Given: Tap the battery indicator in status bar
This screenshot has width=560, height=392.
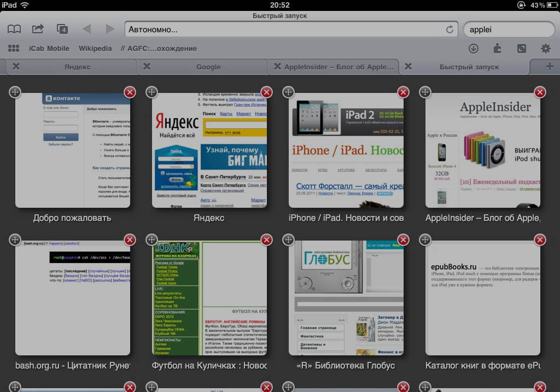Looking at the screenshot, I should 552,5.
